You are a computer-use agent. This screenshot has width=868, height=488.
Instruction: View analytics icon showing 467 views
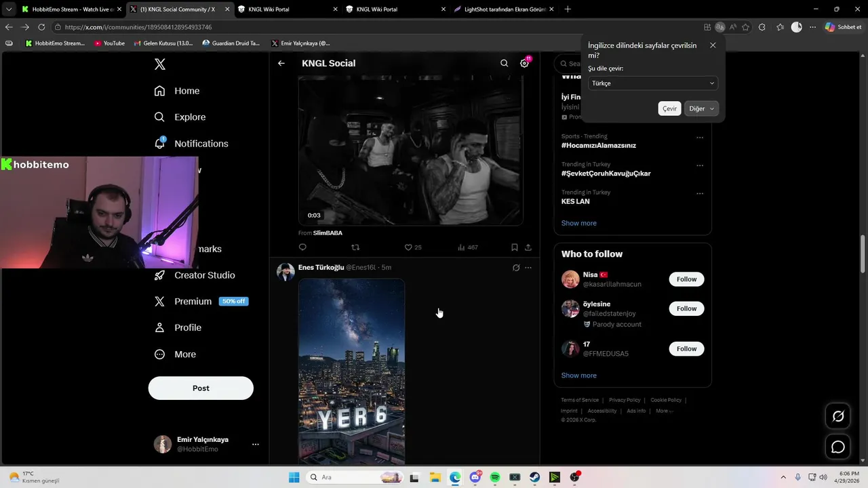point(468,247)
